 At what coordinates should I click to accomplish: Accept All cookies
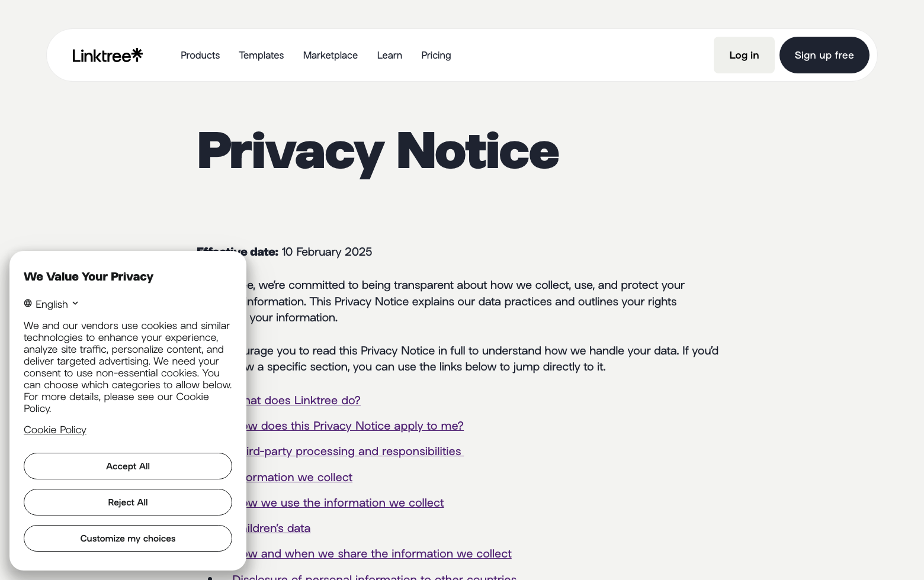128,466
